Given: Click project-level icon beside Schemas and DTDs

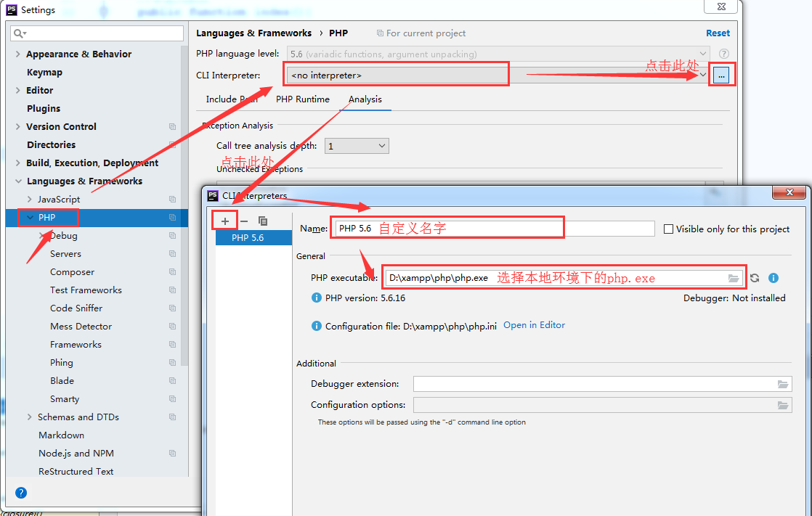Looking at the screenshot, I should click(172, 417).
